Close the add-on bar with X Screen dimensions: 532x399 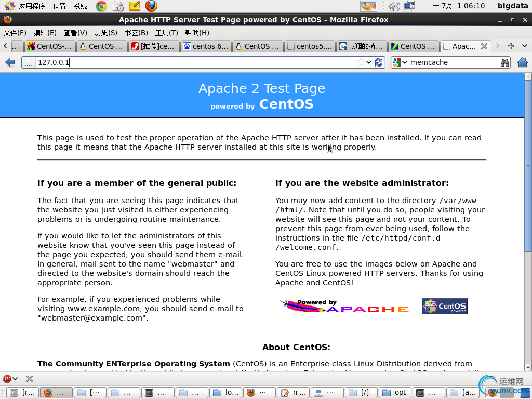click(30, 379)
